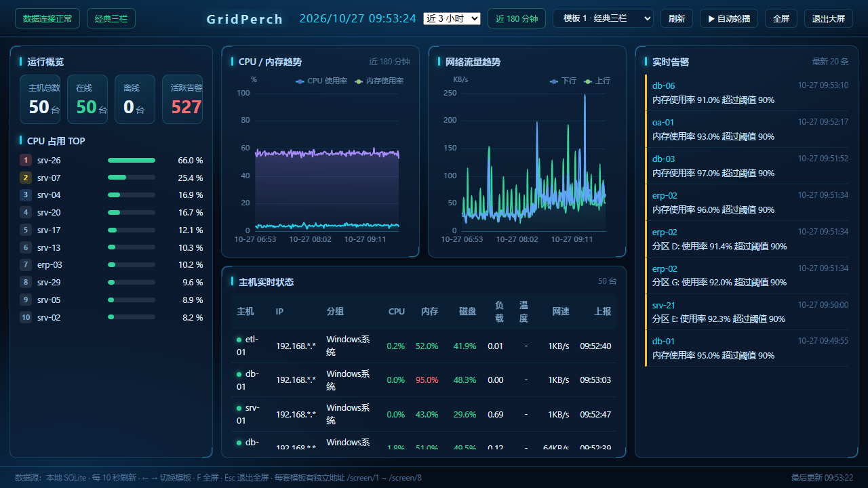Click the rank 4 badge beside srv-20
Screen dimensions: 868x488
(26, 212)
